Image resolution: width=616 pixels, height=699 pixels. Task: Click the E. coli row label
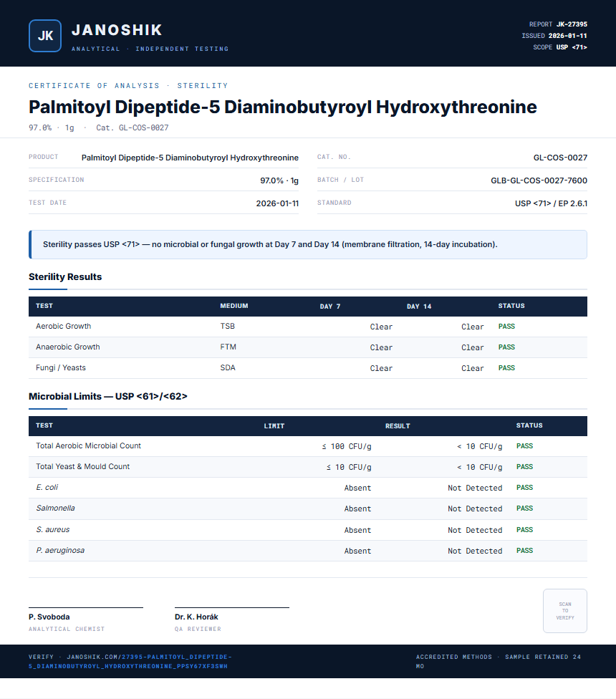[47, 487]
